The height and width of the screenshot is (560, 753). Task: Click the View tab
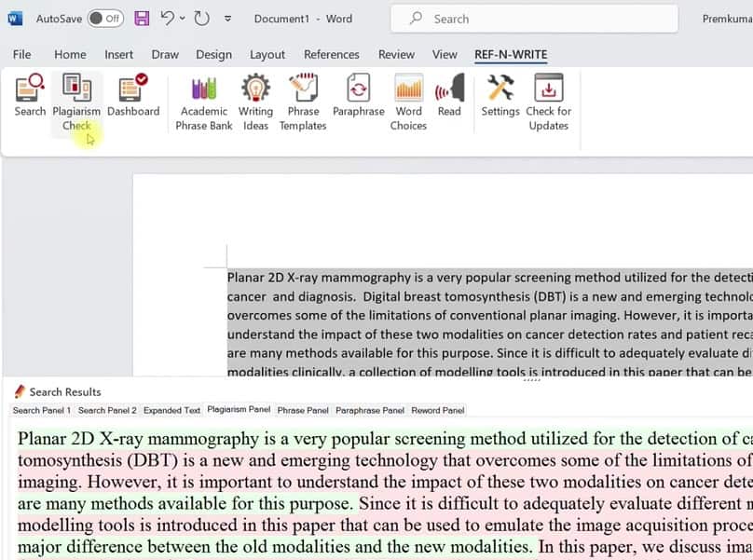coord(445,54)
